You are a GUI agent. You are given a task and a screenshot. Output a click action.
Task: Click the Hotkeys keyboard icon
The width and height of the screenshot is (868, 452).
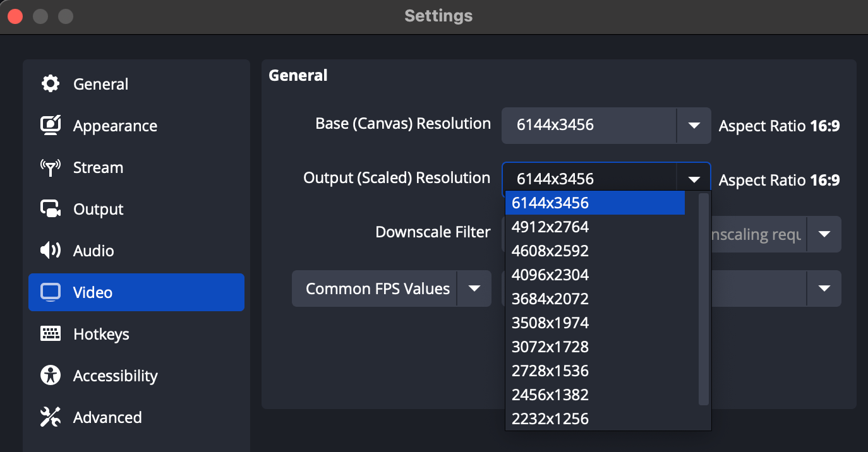pyautogui.click(x=51, y=334)
